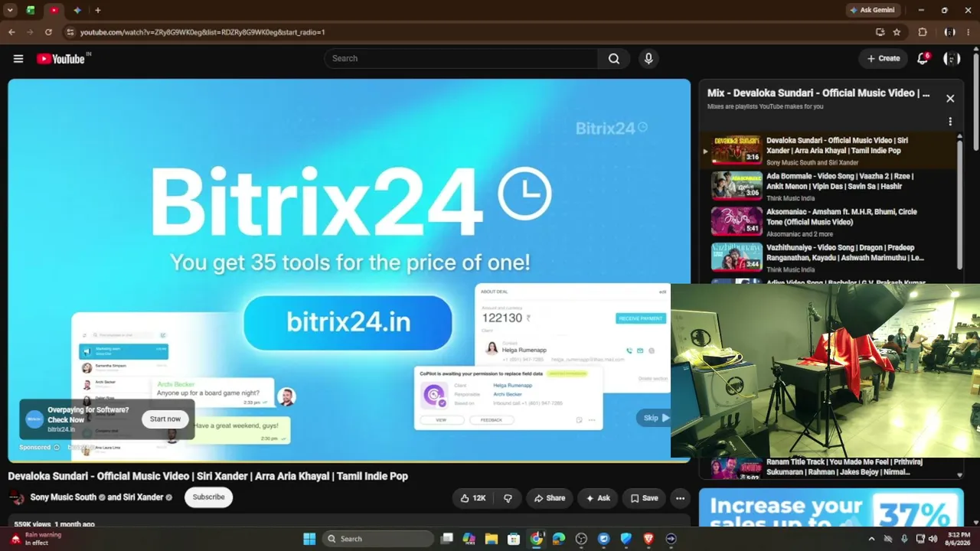Start voice search with the microphone
This screenshot has width=980, height=551.
pyautogui.click(x=648, y=59)
